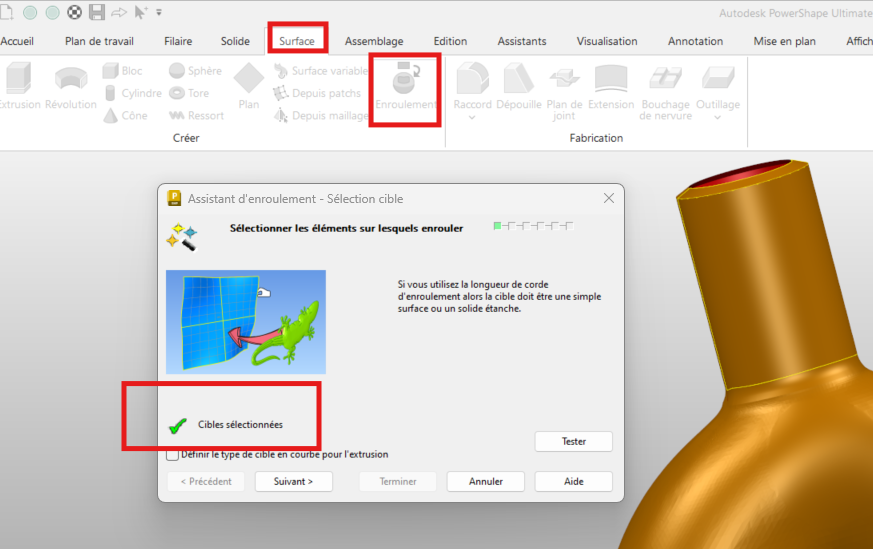Enable Définir le type de cible en courbe checkbox
873x549 pixels.
click(x=173, y=455)
